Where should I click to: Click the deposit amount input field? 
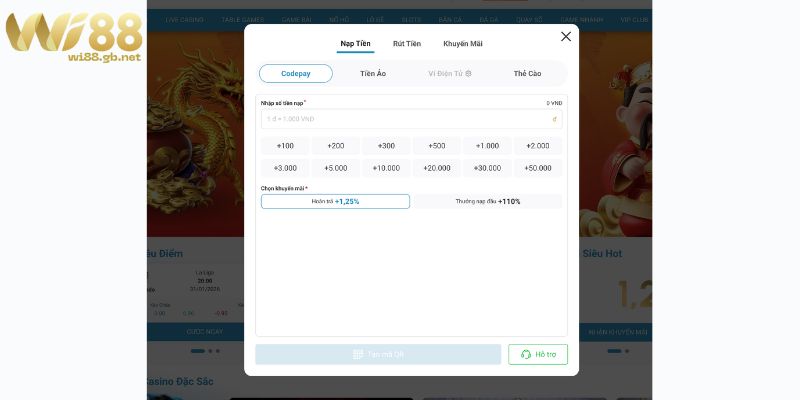click(400, 119)
